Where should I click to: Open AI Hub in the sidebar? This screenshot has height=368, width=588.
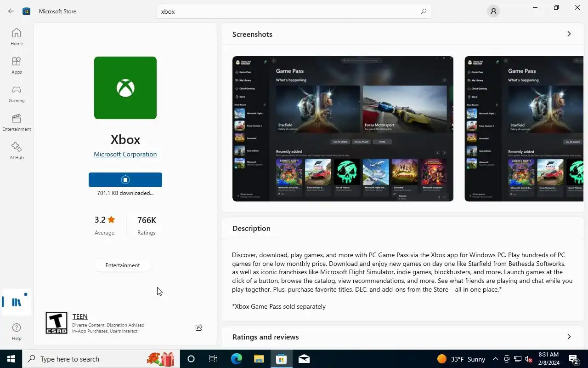(x=17, y=151)
